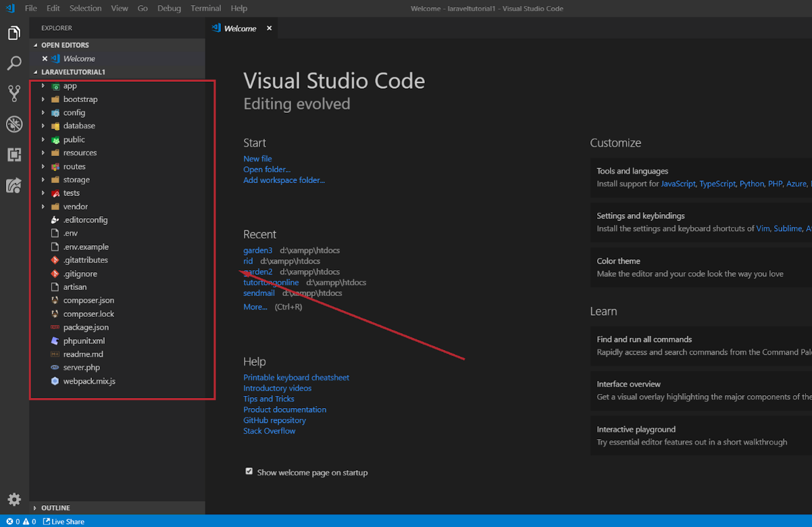Expand the storage folder arrow

43,180
